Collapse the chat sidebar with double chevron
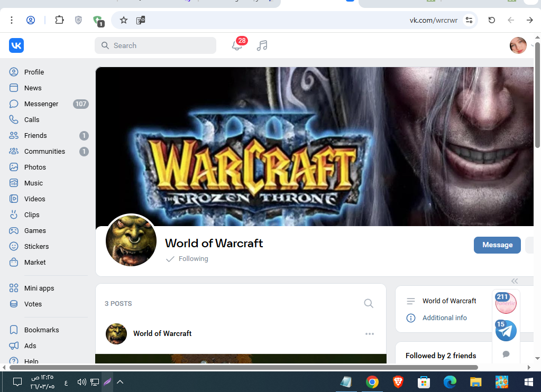The width and height of the screenshot is (541, 392). pyautogui.click(x=515, y=281)
